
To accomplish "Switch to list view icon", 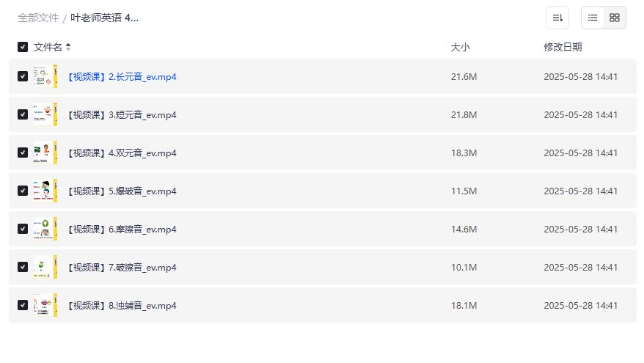I will pos(592,18).
